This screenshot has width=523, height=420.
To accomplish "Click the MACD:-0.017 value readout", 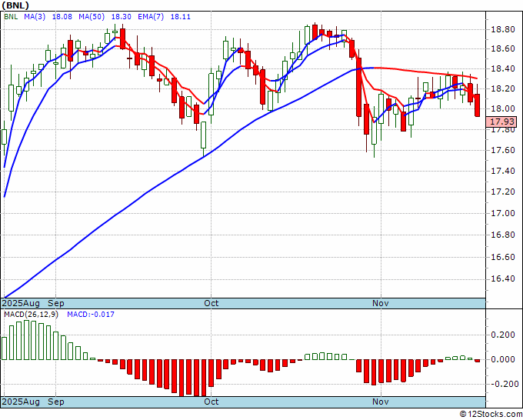I will tap(91, 315).
